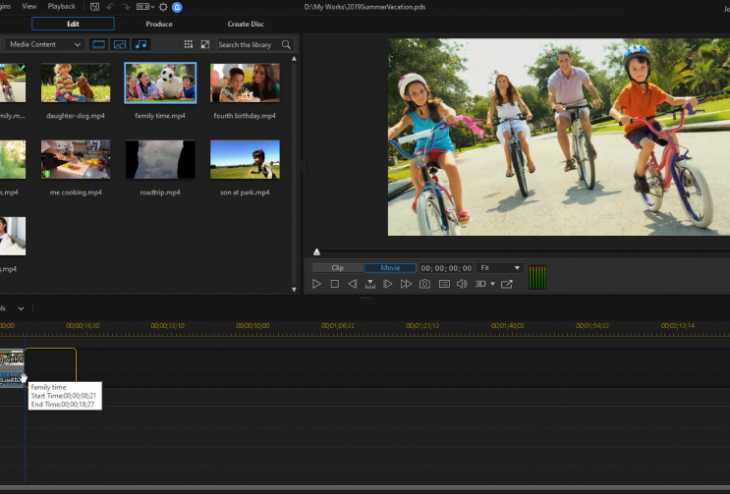The height and width of the screenshot is (494, 730).
Task: Select the me cooking.mp4 thumbnail
Action: (75, 159)
